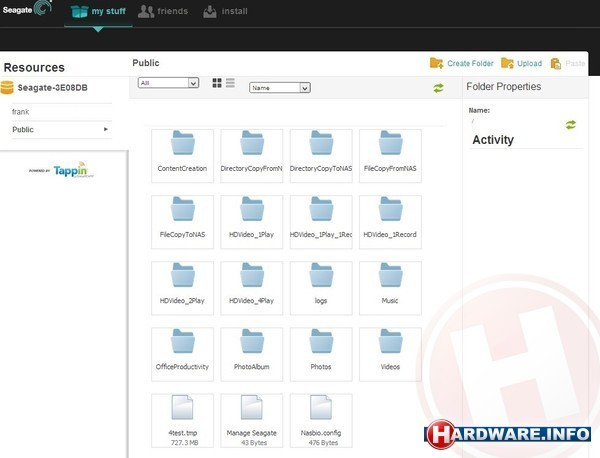Select frank in the Resources list
This screenshot has height=458, width=600.
(20, 112)
